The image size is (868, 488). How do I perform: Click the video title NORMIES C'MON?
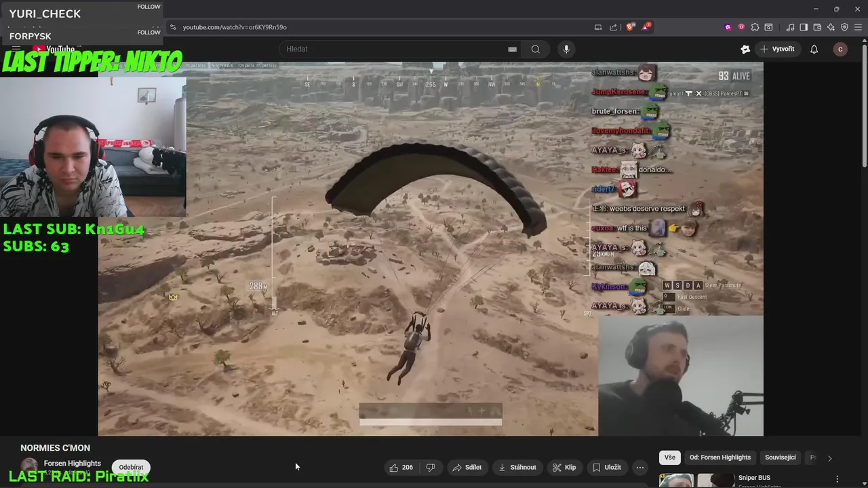pyautogui.click(x=55, y=448)
